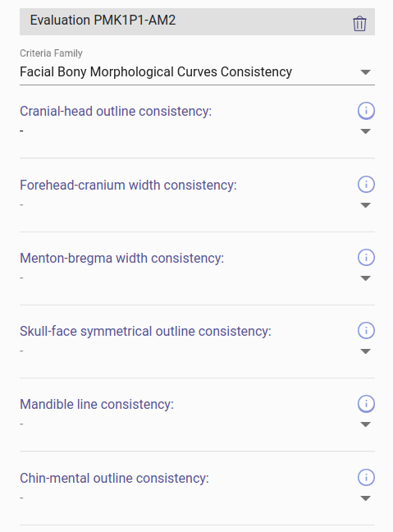Click the dash value under Chin-mental outline
The height and width of the screenshot is (532, 393).
click(21, 498)
